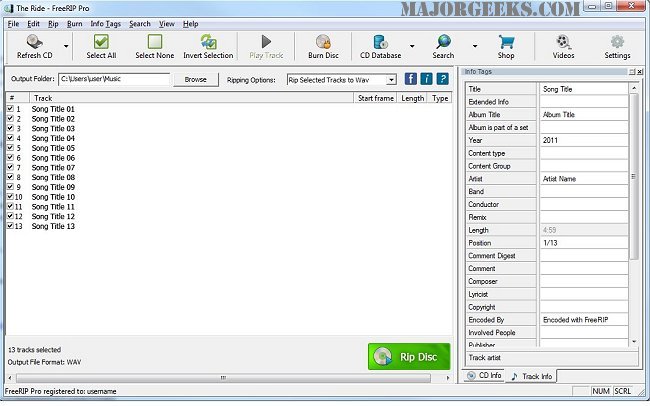Open the Edit menu
650x406 pixels.
click(x=34, y=24)
